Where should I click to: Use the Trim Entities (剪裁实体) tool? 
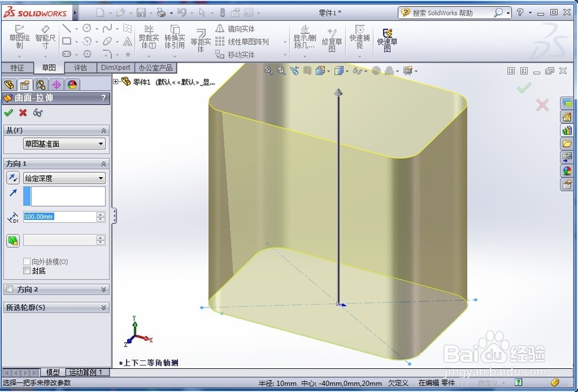[x=149, y=37]
